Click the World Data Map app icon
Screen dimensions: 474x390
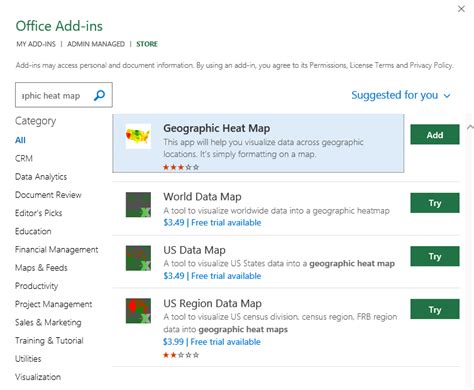click(138, 204)
